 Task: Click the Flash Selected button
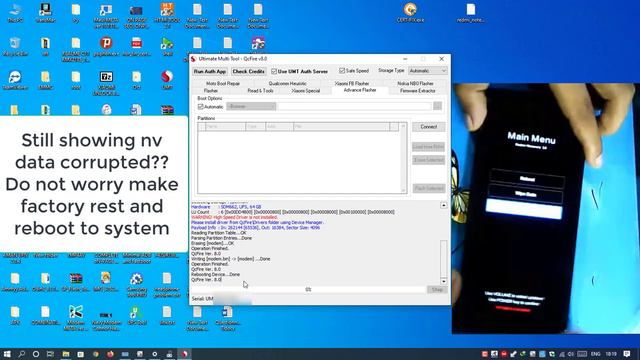[429, 188]
